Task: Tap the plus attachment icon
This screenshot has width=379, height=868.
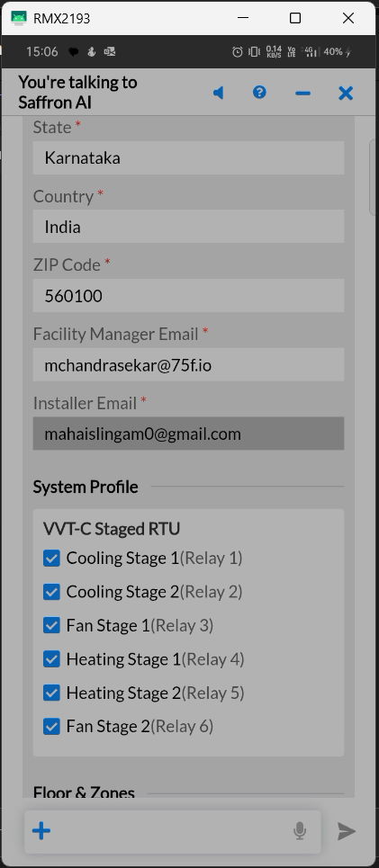Action: click(41, 830)
